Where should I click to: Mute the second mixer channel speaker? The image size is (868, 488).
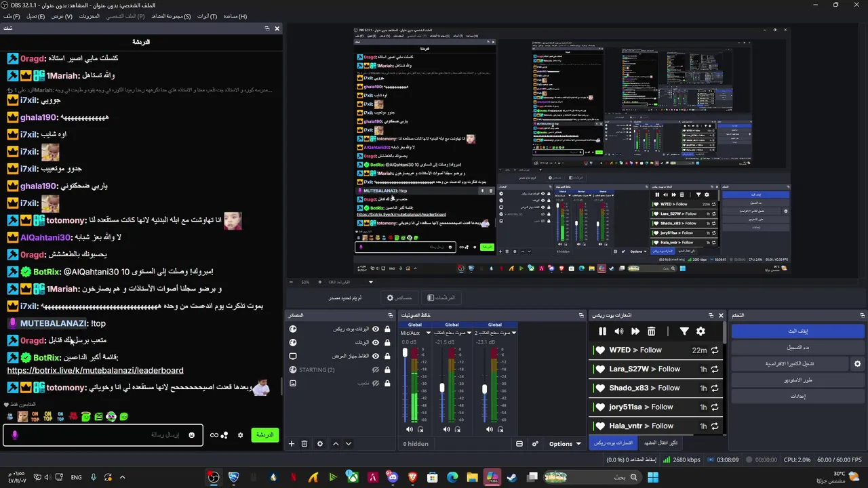coord(446,429)
